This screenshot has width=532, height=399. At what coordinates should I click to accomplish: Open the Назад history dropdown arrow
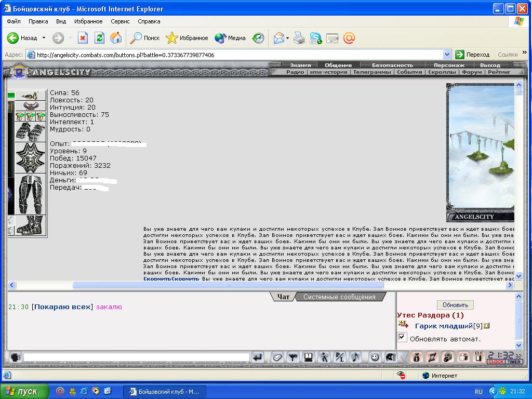pyautogui.click(x=44, y=38)
